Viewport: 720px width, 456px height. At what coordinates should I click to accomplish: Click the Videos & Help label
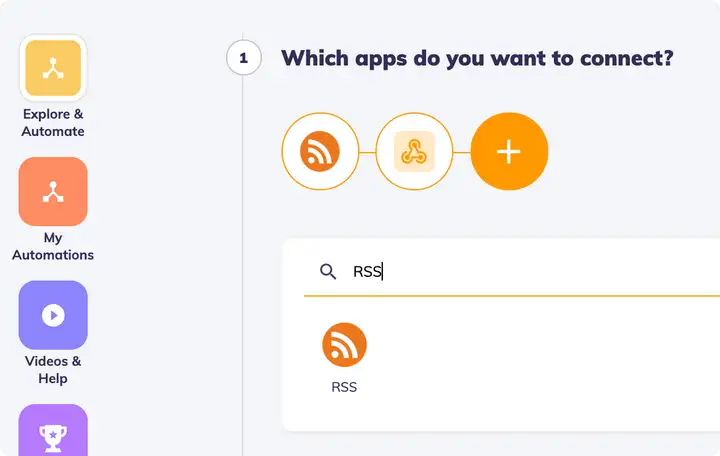pos(53,370)
